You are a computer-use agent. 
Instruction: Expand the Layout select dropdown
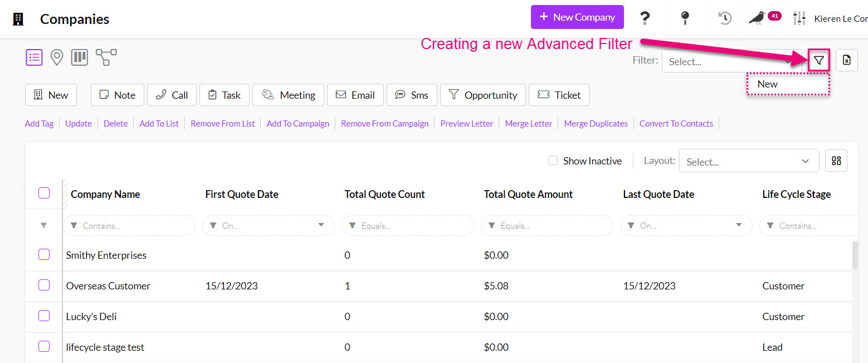pos(749,161)
